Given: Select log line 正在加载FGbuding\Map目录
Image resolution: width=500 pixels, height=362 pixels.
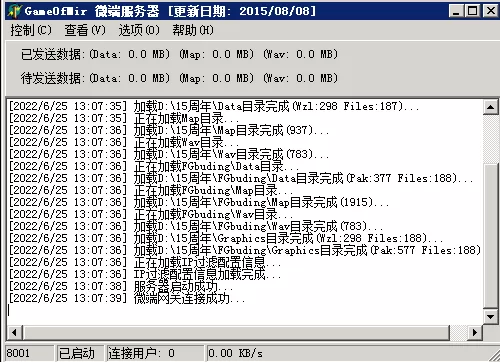Looking at the screenshot, I should coord(151,190).
